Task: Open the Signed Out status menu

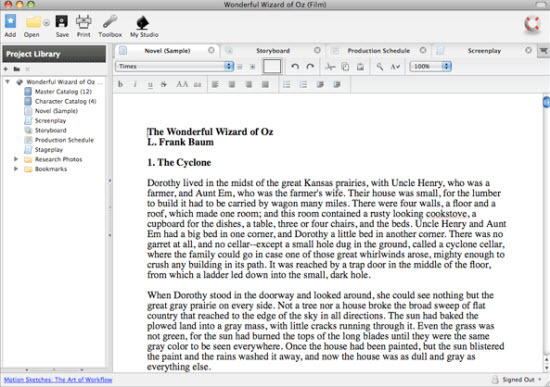Action: tap(517, 379)
